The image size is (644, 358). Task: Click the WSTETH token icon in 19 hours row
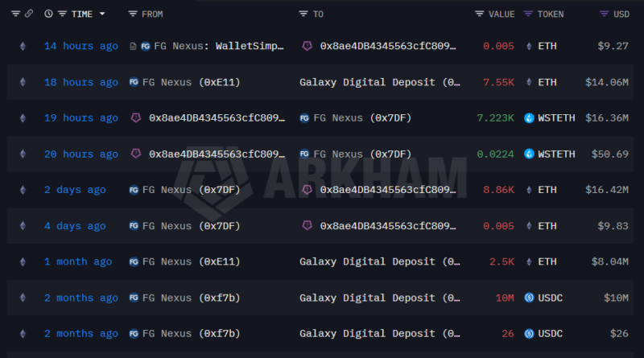(529, 117)
